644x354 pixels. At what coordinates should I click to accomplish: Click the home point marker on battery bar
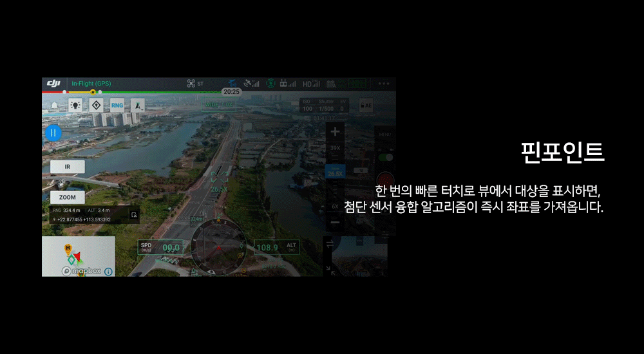(93, 92)
